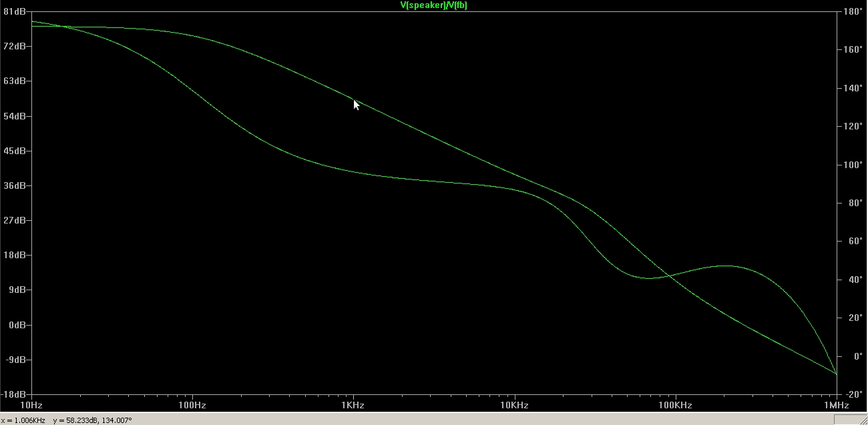The image size is (868, 425).
Task: Click the 1KHz frequency axis label
Action: (x=353, y=406)
